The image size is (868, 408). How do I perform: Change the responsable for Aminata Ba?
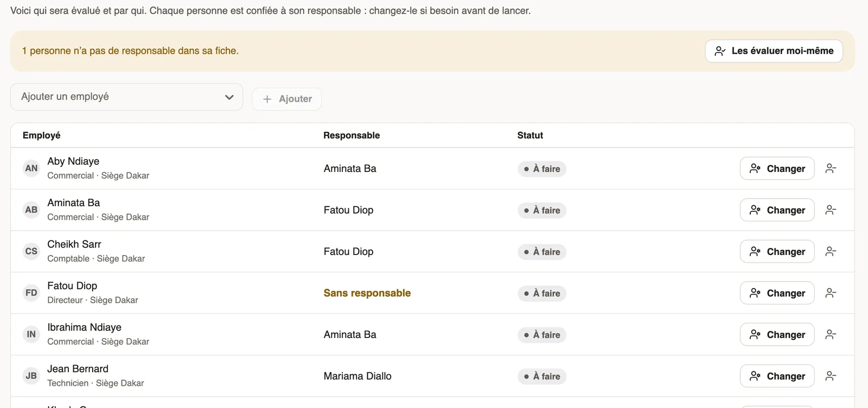point(777,210)
